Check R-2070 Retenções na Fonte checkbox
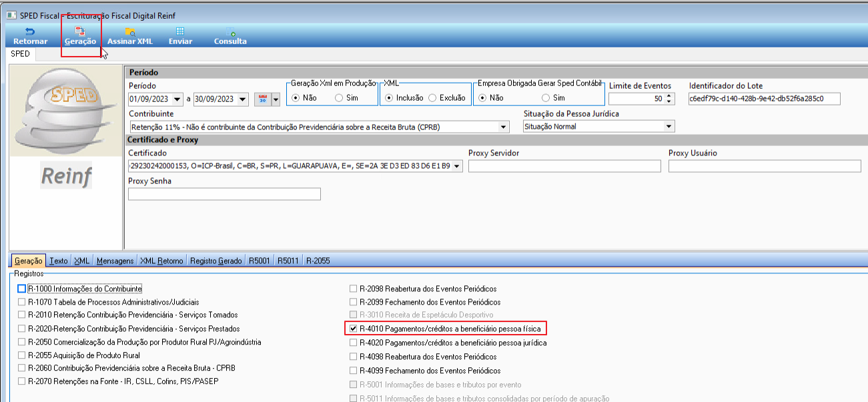This screenshot has height=402, width=868. pos(22,381)
